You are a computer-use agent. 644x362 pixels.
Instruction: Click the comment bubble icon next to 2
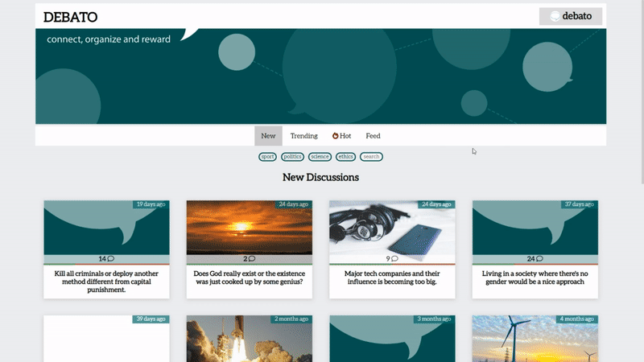[x=252, y=258]
